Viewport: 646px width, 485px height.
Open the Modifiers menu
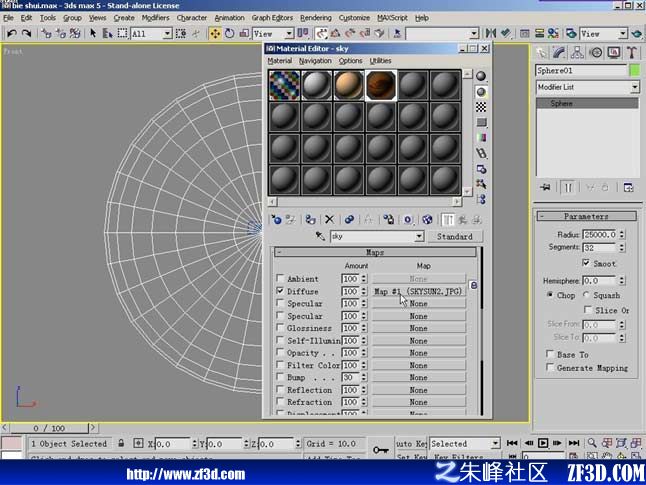coord(155,18)
